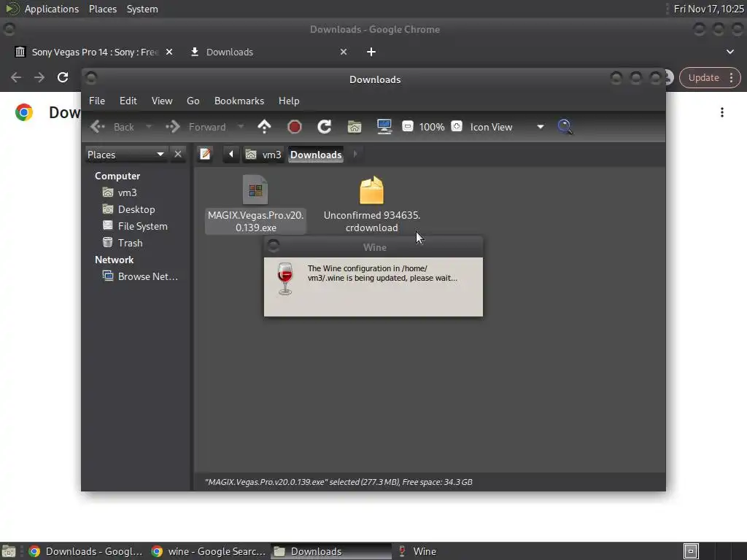Open the File menu
This screenshot has height=560, width=747.
click(x=97, y=101)
